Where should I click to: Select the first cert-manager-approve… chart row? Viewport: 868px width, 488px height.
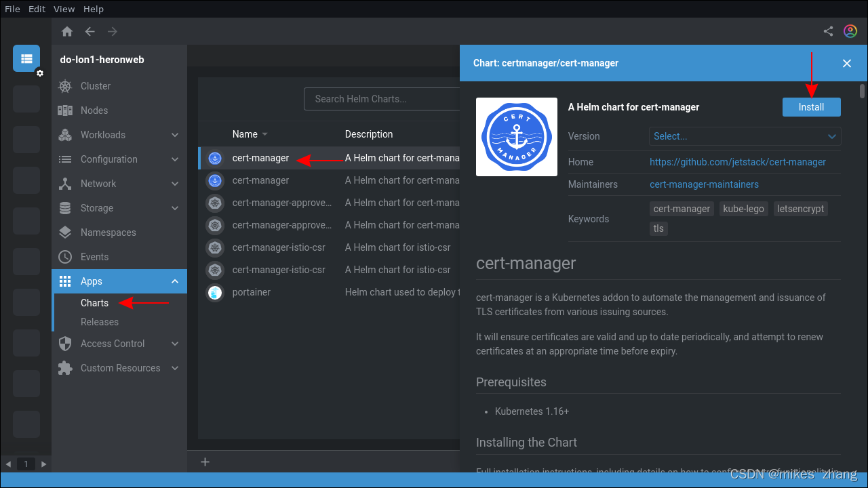click(x=329, y=203)
